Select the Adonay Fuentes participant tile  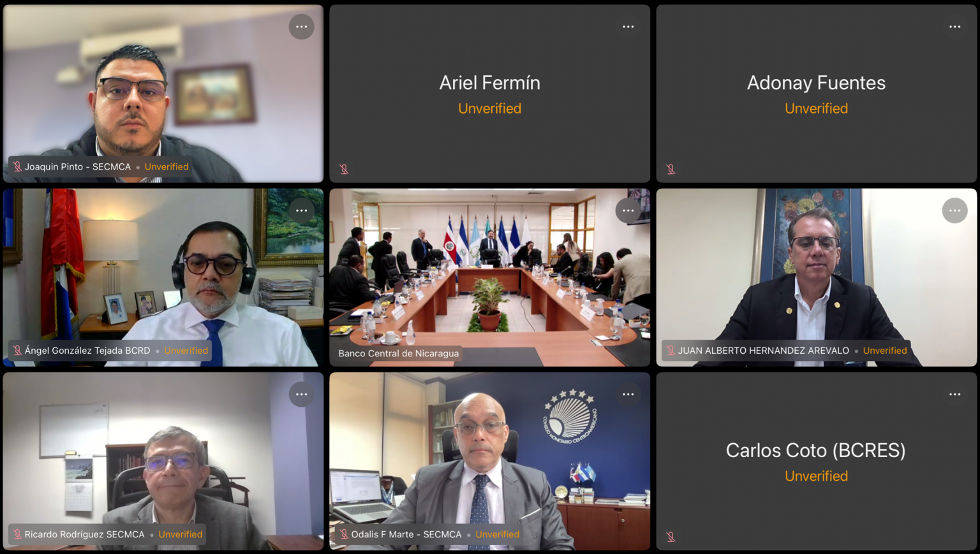click(816, 94)
